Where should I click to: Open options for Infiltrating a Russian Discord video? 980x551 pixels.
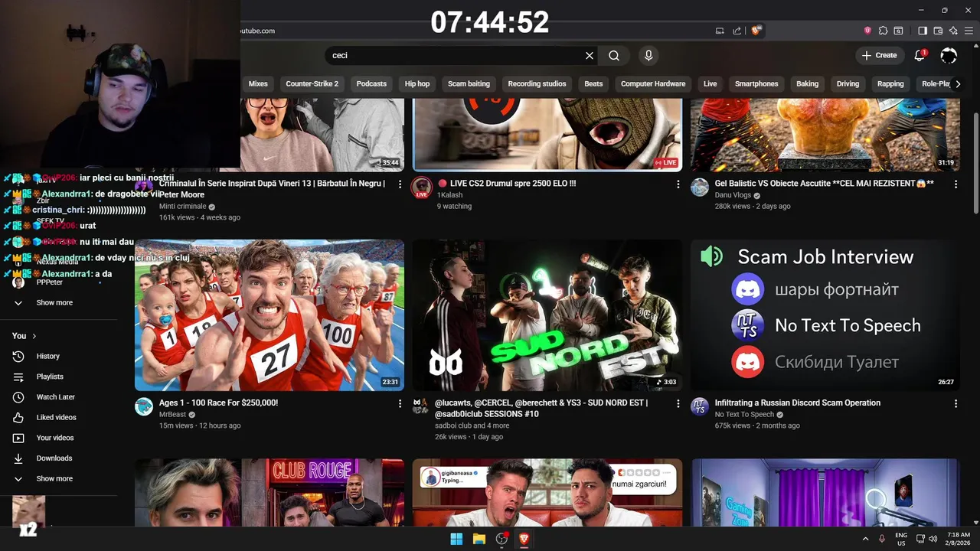click(955, 403)
